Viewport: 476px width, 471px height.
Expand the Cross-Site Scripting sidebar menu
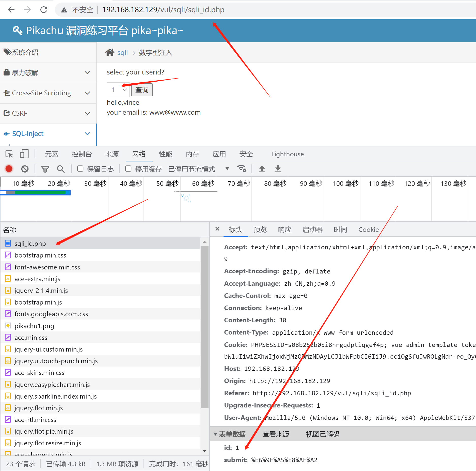(48, 93)
